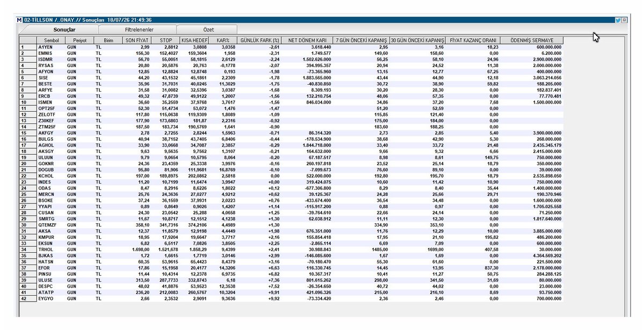Select the GOKNR symbol cell
Screen dimensions: 644x330
[x=51, y=163]
